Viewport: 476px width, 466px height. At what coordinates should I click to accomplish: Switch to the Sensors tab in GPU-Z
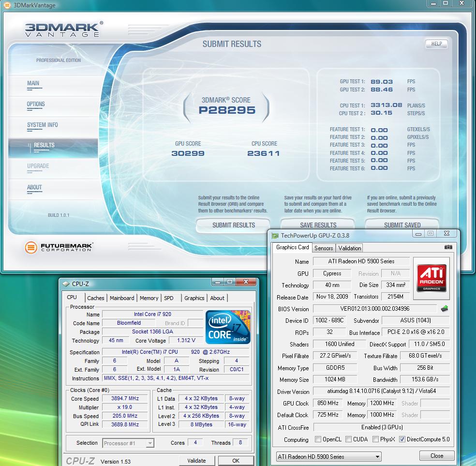click(x=324, y=248)
